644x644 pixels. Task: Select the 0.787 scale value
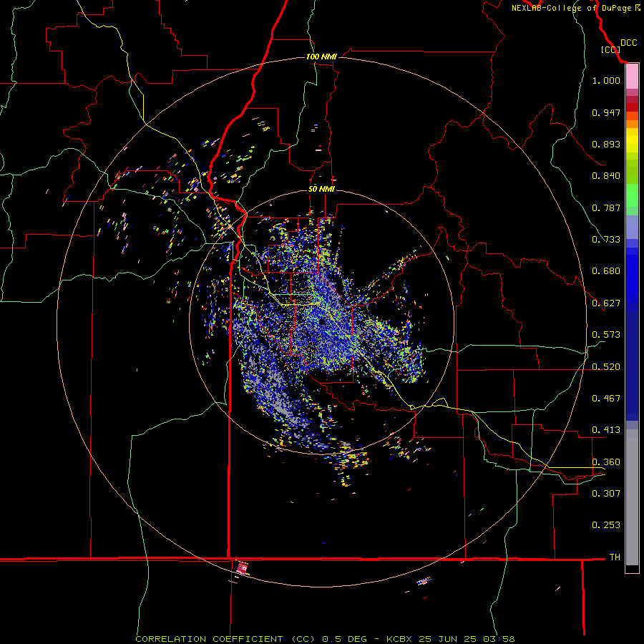(x=606, y=208)
